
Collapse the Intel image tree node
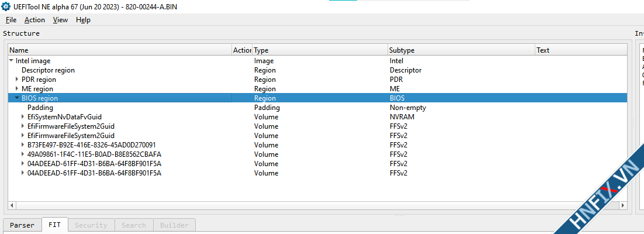(x=11, y=61)
